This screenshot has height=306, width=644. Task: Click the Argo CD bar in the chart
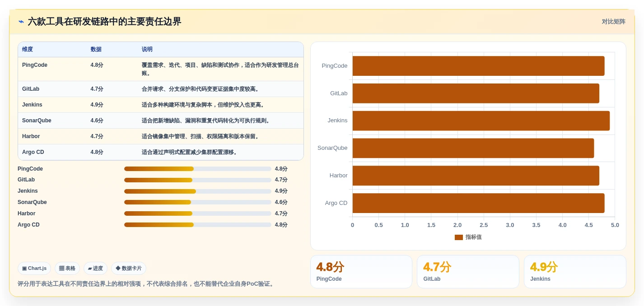478,203
